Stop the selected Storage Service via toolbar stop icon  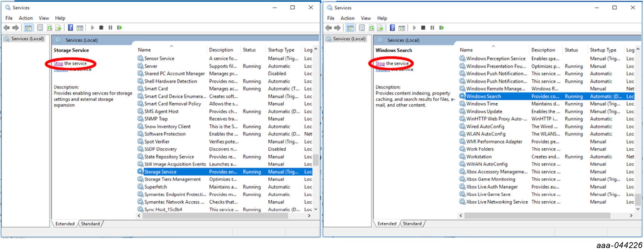(101, 28)
